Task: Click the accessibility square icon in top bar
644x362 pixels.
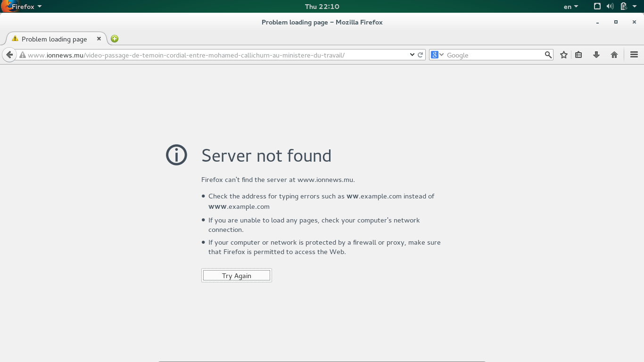Action: [597, 6]
